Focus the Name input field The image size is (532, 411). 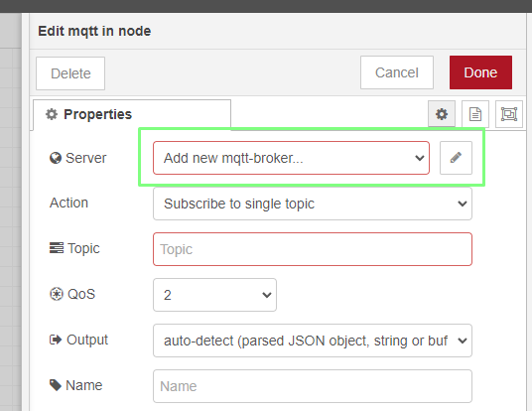click(x=312, y=386)
